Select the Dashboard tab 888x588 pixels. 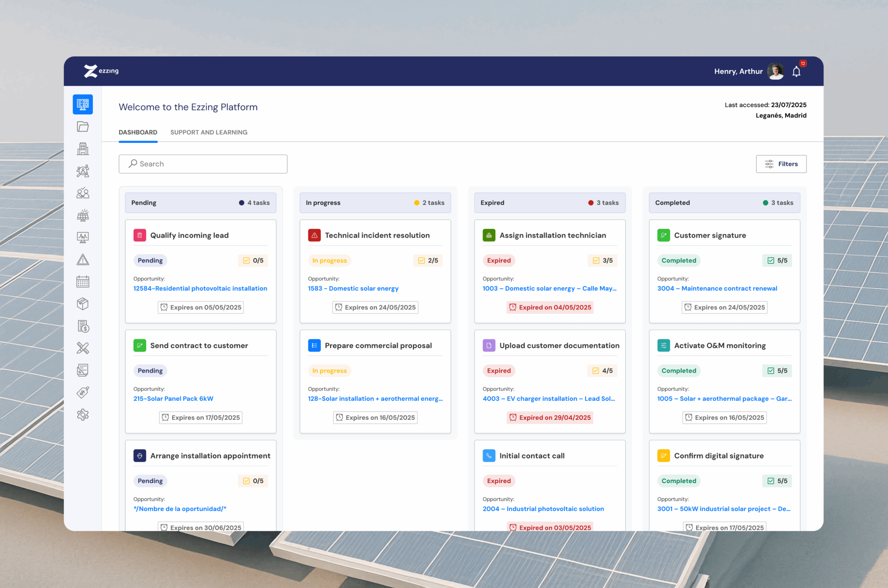138,132
